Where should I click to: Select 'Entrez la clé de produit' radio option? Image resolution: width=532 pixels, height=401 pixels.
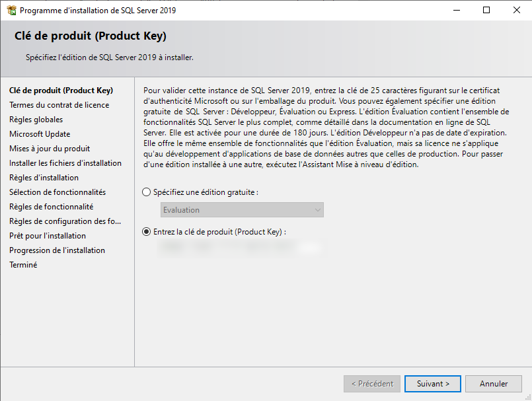coord(147,232)
